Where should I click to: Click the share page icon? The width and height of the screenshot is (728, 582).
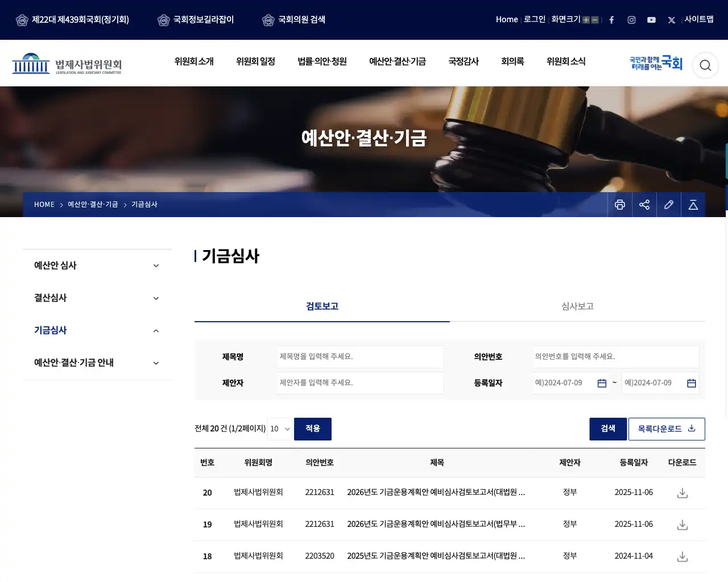click(x=644, y=205)
